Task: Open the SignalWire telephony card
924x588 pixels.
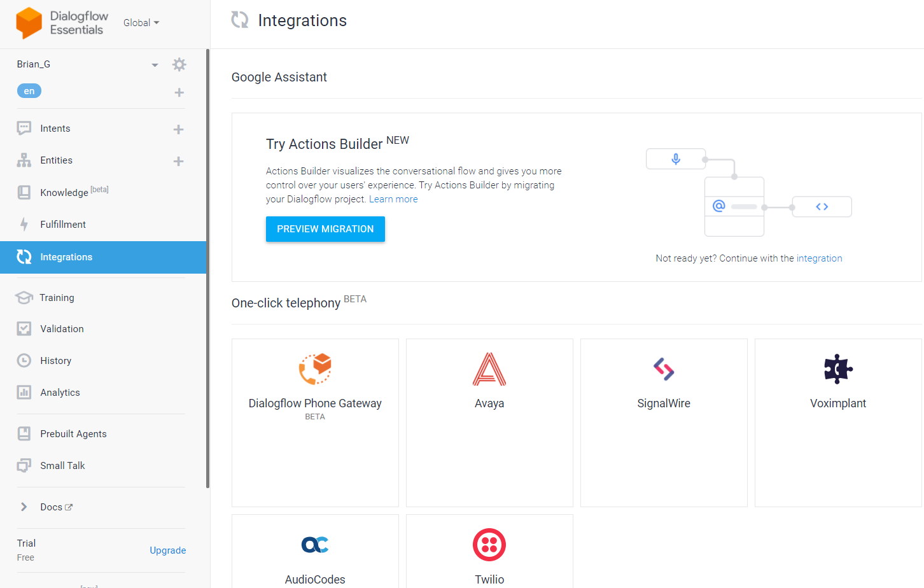Action: click(664, 423)
